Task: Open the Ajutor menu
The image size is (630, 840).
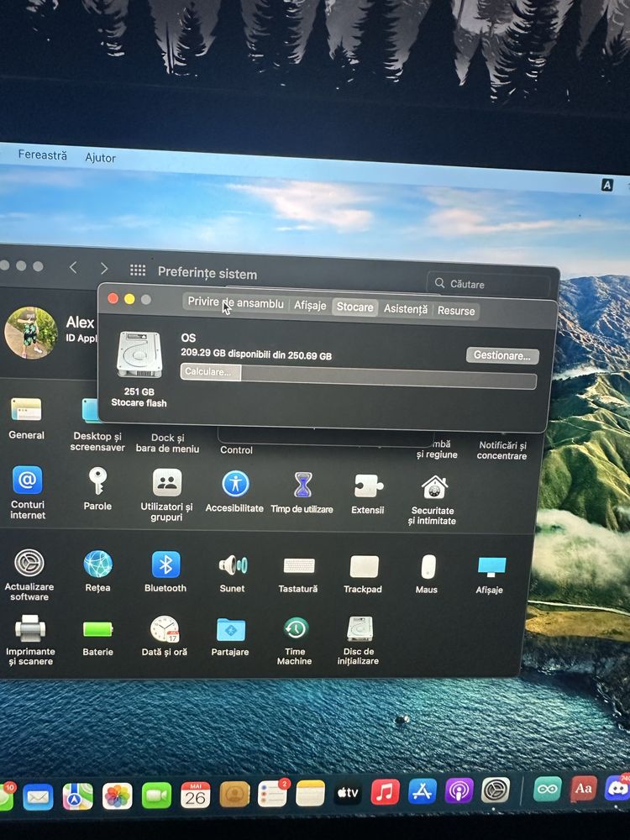Action: (100, 158)
